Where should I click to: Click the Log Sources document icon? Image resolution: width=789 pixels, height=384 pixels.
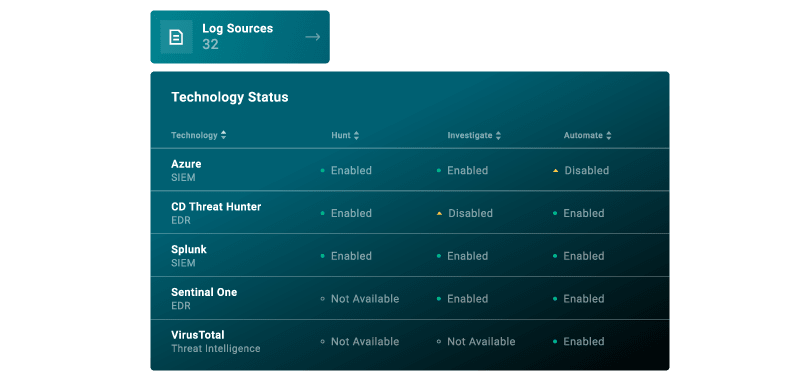point(176,37)
